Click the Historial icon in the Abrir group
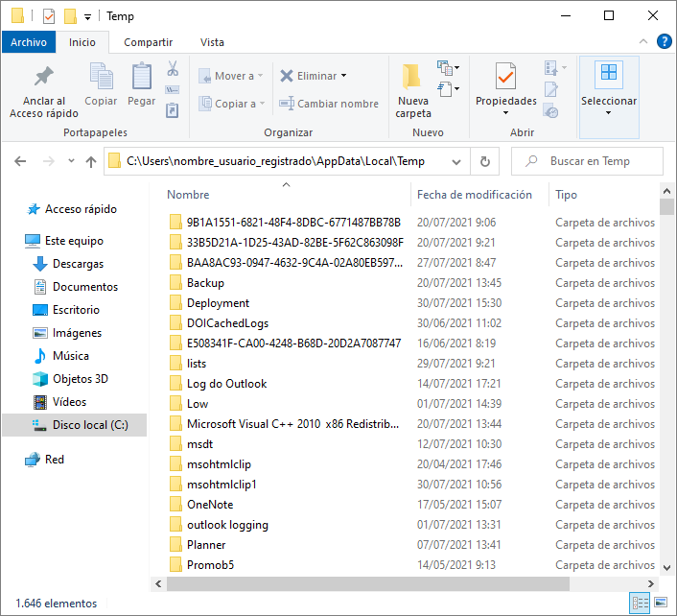Image resolution: width=677 pixels, height=616 pixels. point(551,111)
